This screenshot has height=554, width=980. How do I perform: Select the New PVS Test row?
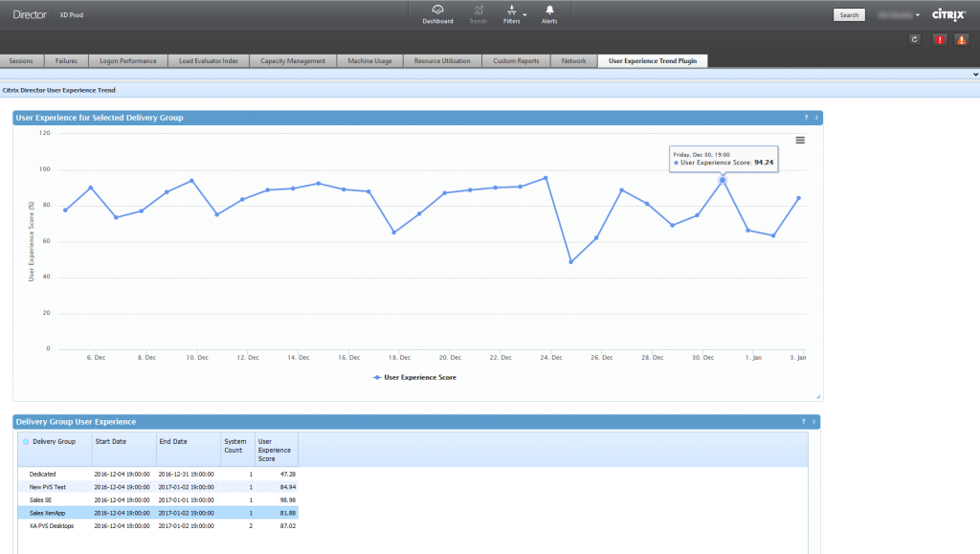[158, 487]
